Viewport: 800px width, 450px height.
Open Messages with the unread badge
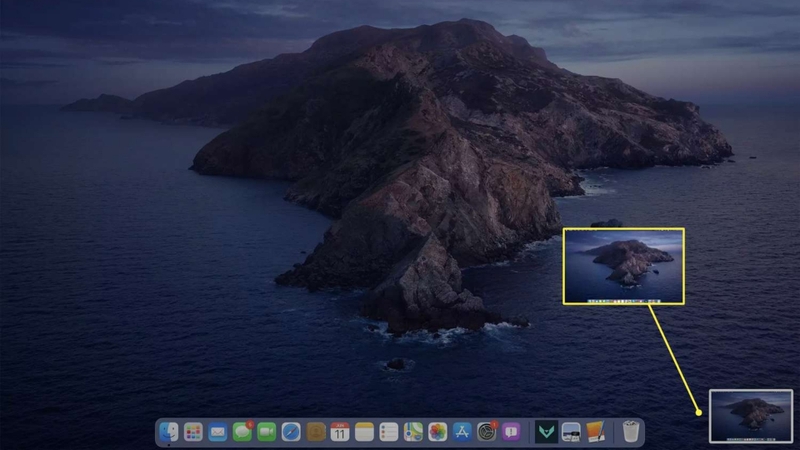[x=242, y=432]
